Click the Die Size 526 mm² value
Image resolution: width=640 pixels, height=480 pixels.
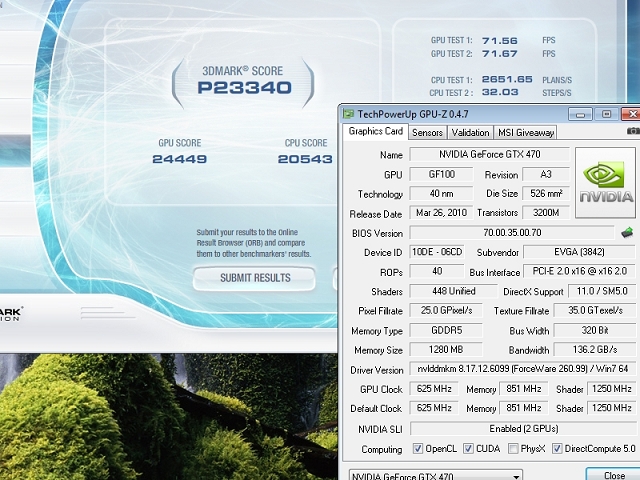click(x=546, y=193)
